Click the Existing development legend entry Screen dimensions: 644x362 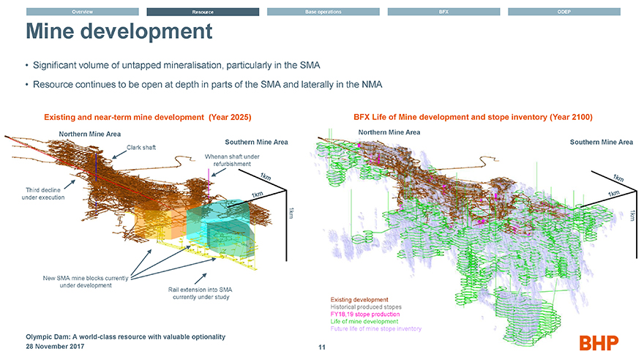coord(359,300)
